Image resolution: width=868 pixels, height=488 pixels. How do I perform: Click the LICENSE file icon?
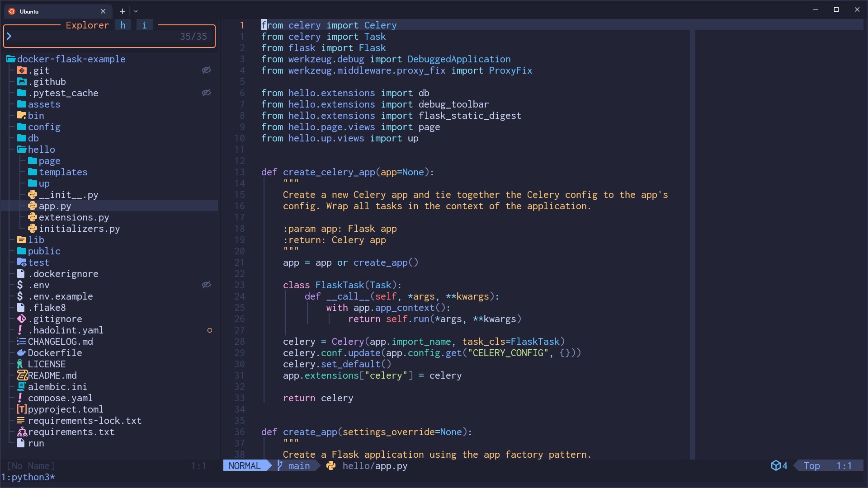coord(20,364)
